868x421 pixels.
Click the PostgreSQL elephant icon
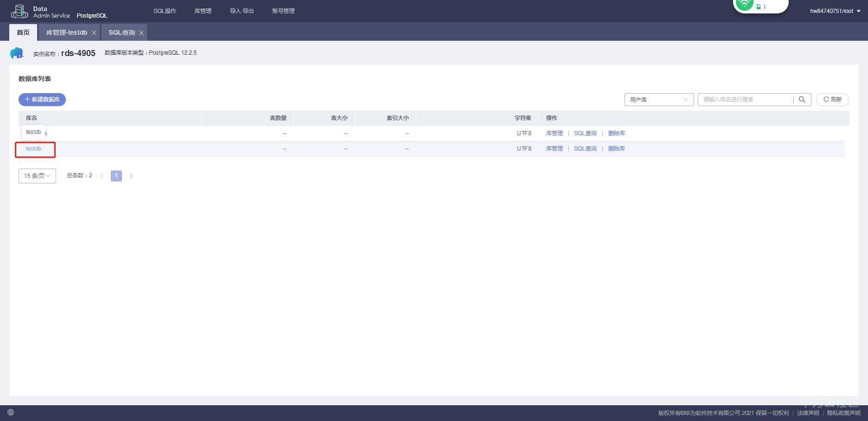pyautogui.click(x=17, y=53)
